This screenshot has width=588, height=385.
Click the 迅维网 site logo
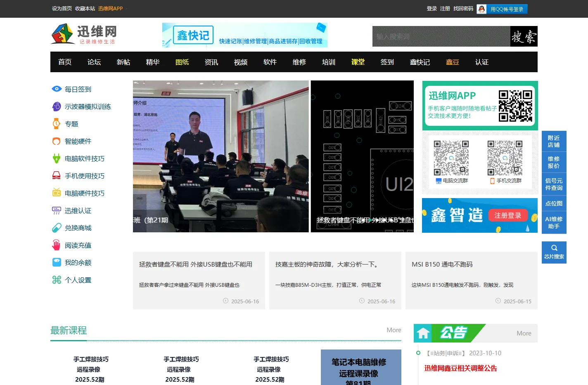84,34
